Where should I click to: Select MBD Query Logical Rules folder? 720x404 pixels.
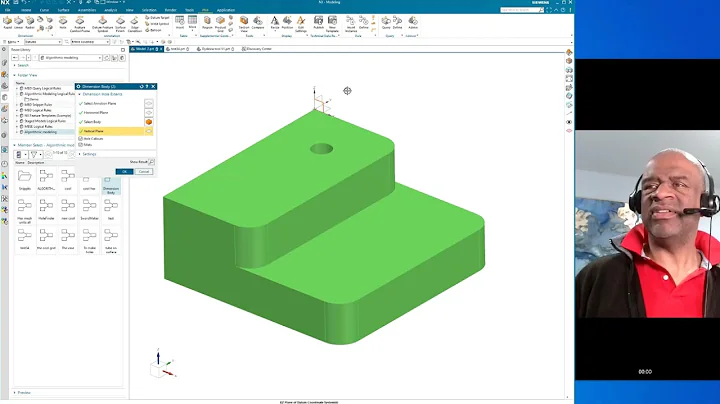42,88
